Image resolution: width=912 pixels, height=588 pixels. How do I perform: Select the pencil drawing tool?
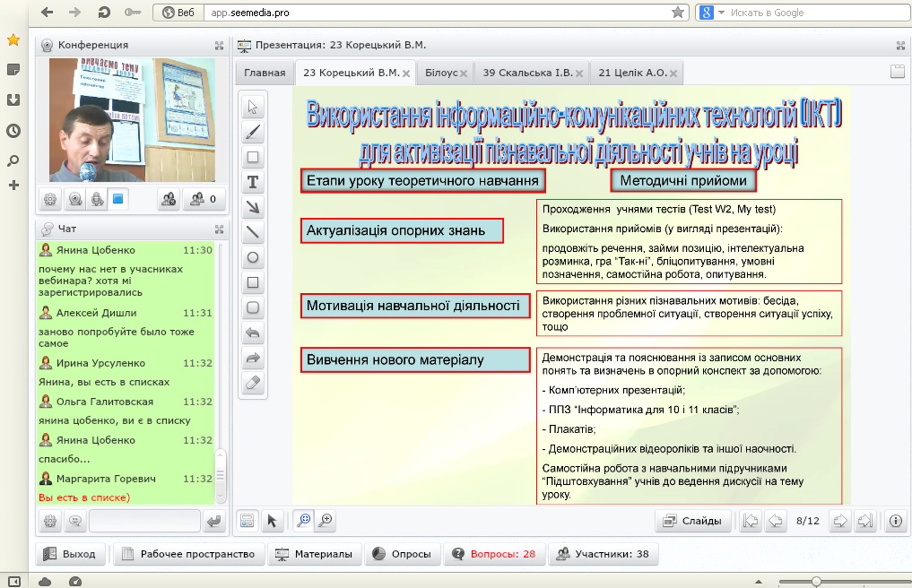[x=253, y=133]
